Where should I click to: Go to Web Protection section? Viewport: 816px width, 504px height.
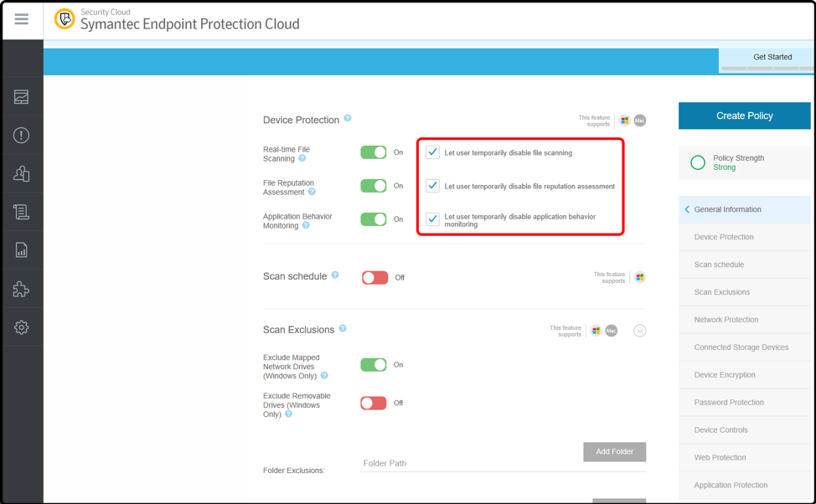coord(744,458)
